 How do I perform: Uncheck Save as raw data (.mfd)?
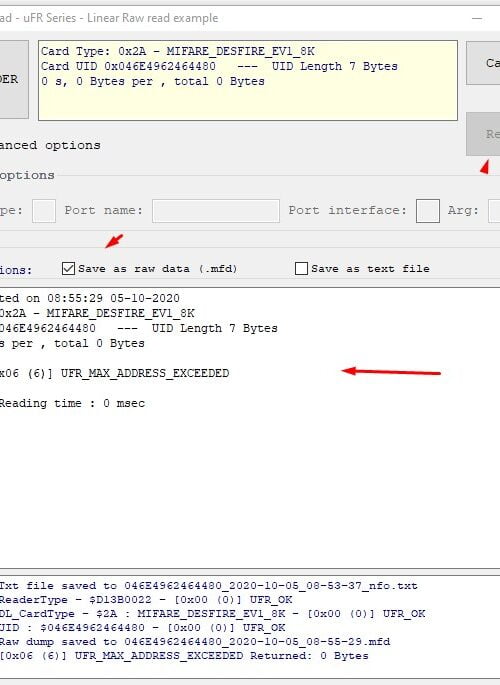pyautogui.click(x=69, y=268)
